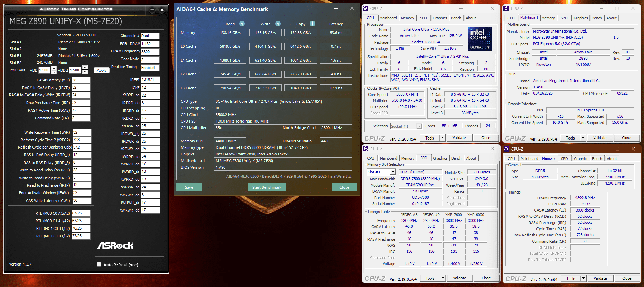Click the Part Number UD5-7600 value

coord(420,198)
